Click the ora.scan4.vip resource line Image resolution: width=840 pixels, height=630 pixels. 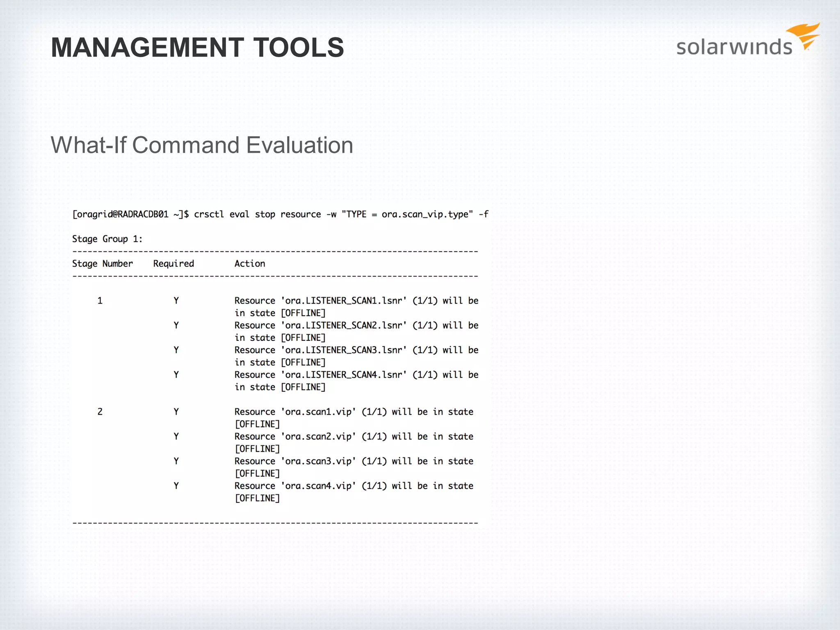(x=354, y=486)
